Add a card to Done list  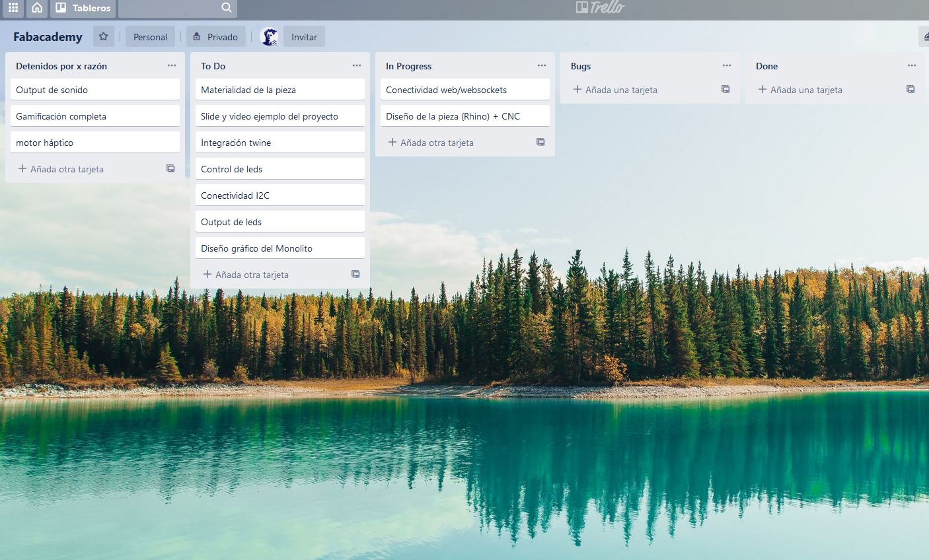[x=800, y=90]
